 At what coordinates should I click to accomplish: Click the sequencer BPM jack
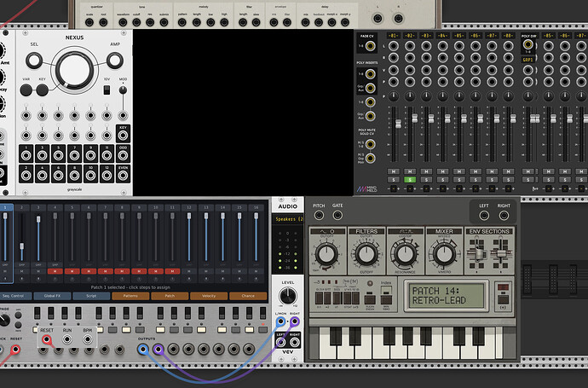coord(88,339)
